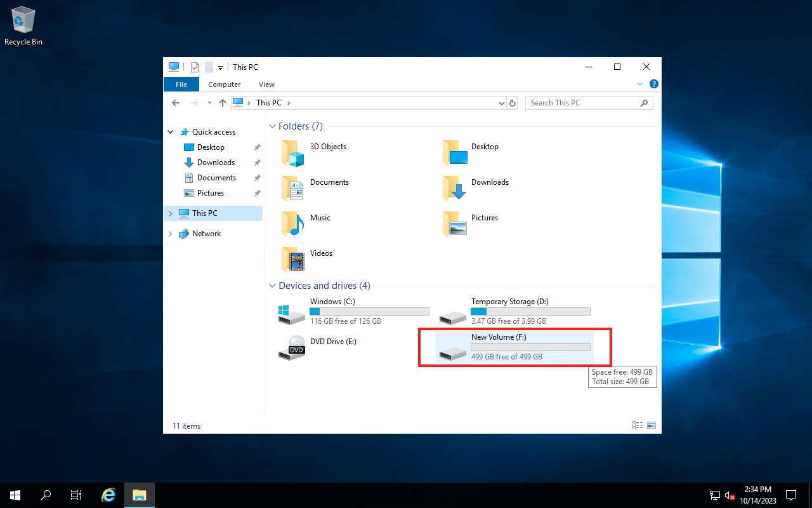812x508 pixels.
Task: Expand the Network tree node
Action: 171,234
